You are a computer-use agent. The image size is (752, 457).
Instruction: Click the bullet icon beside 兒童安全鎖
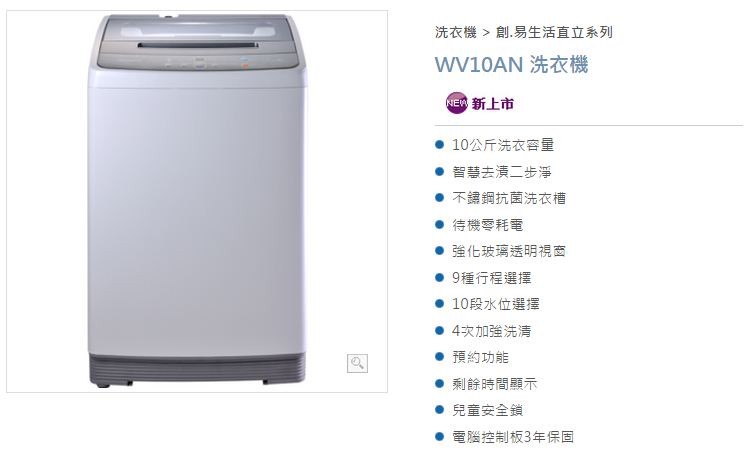tap(439, 410)
